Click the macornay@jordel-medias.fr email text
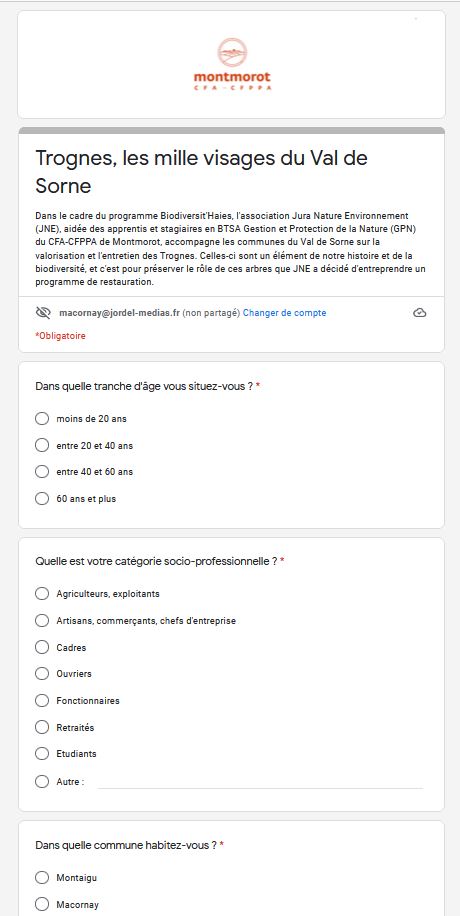The height and width of the screenshot is (916, 460). tap(119, 313)
